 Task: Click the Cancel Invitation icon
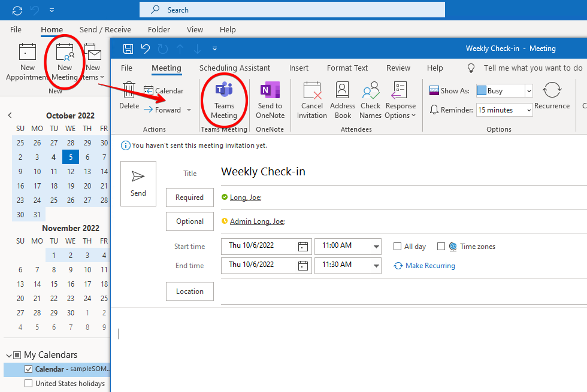[312, 91]
